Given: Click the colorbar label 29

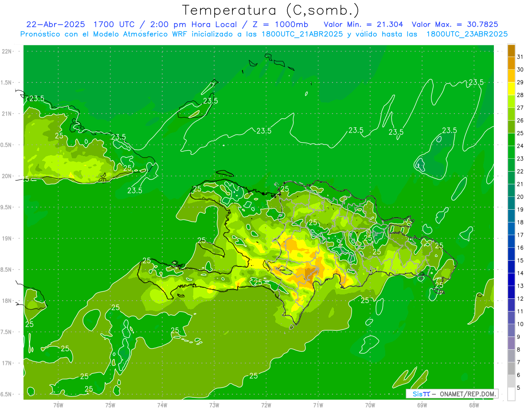Looking at the screenshot, I should 520,82.
